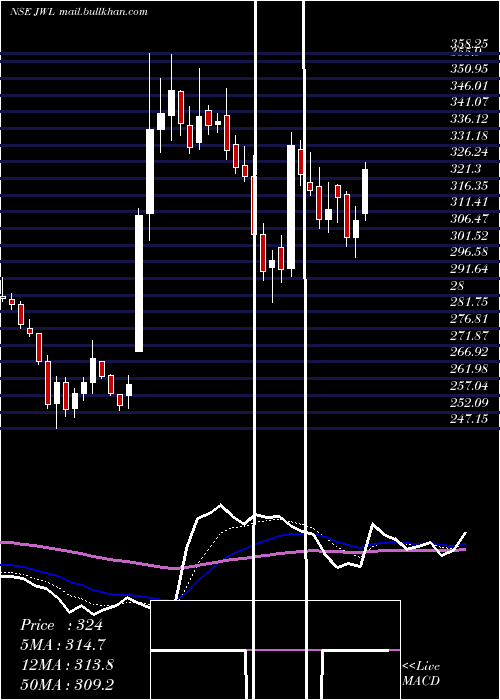Click the 261.98 price axis label

tap(469, 369)
